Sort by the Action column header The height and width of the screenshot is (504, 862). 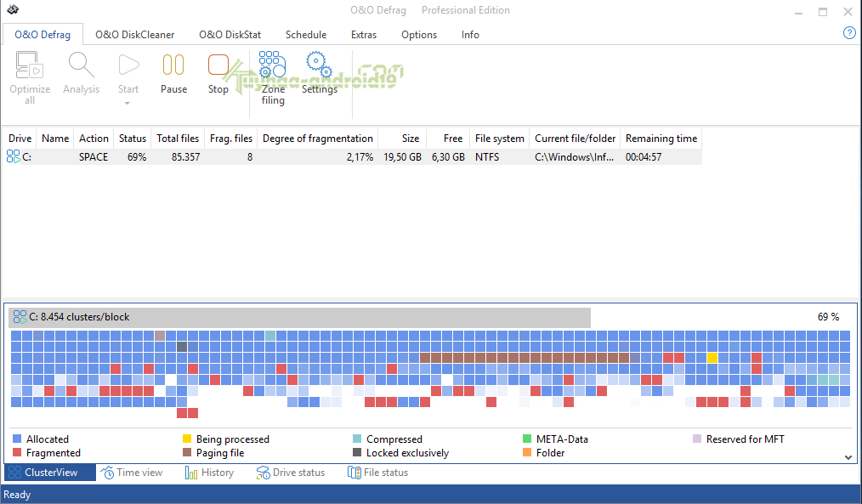point(94,139)
